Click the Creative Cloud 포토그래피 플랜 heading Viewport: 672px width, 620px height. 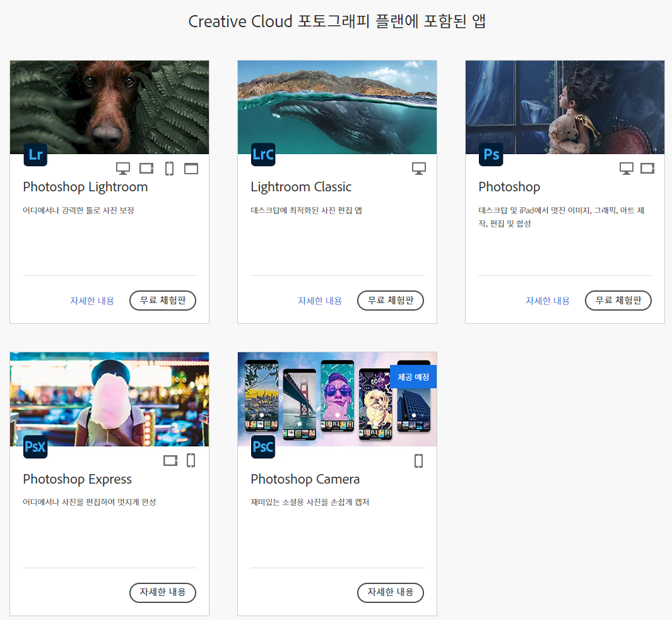tap(337, 21)
